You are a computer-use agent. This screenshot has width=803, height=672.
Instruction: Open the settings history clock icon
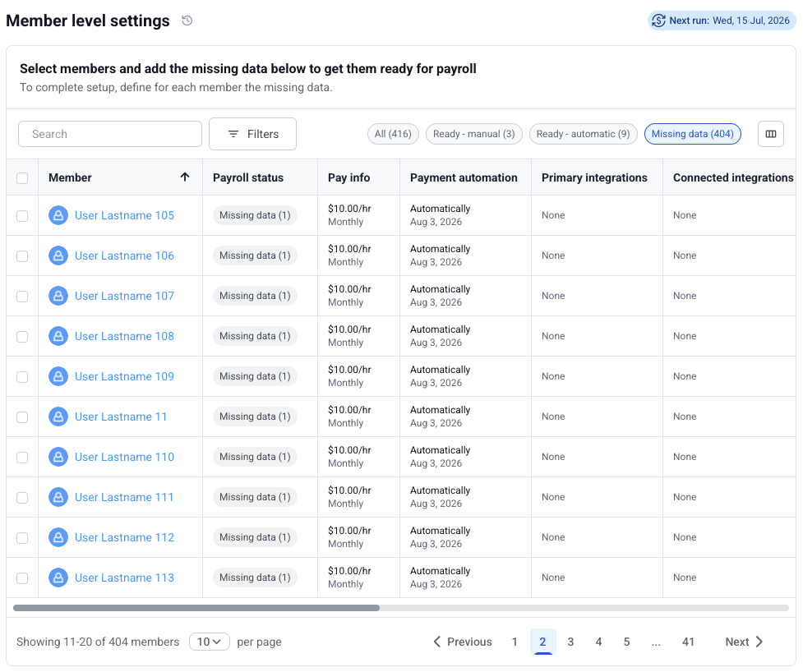(187, 21)
